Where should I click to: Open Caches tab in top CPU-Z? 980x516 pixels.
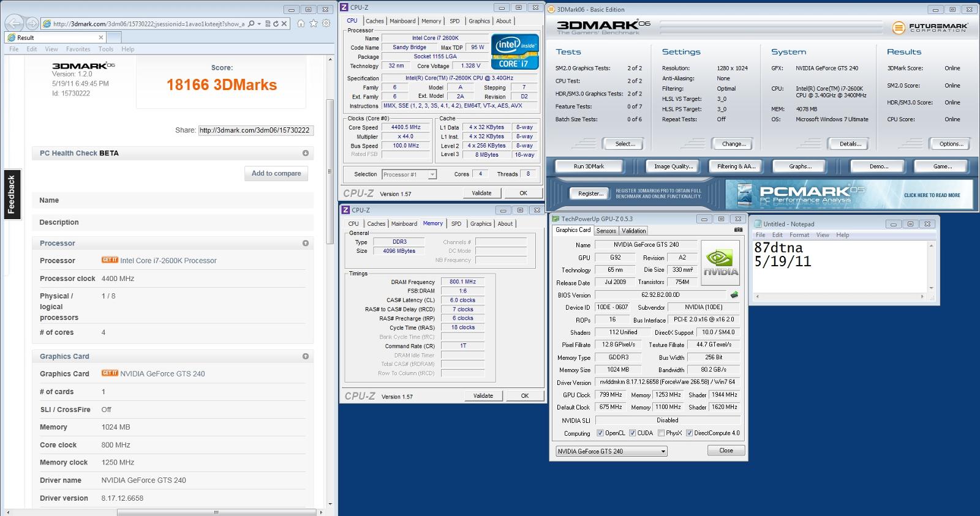pyautogui.click(x=375, y=21)
